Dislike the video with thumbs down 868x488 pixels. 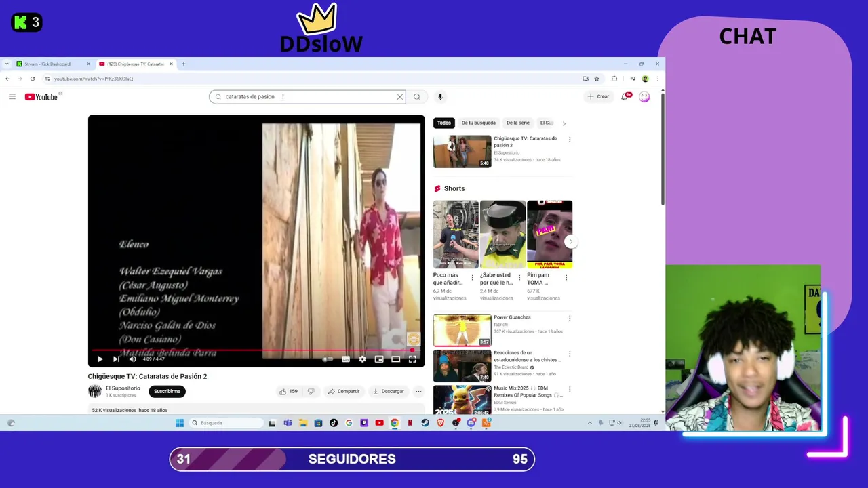(311, 392)
